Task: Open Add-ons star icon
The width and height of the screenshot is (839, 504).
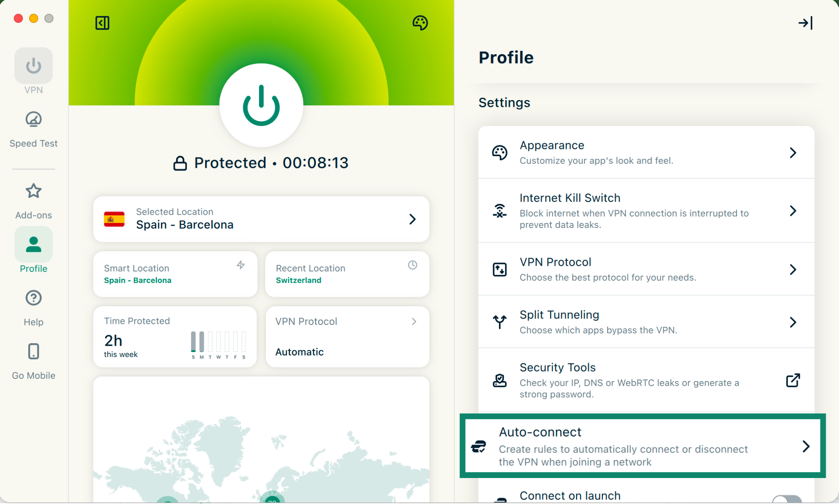Action: click(33, 191)
